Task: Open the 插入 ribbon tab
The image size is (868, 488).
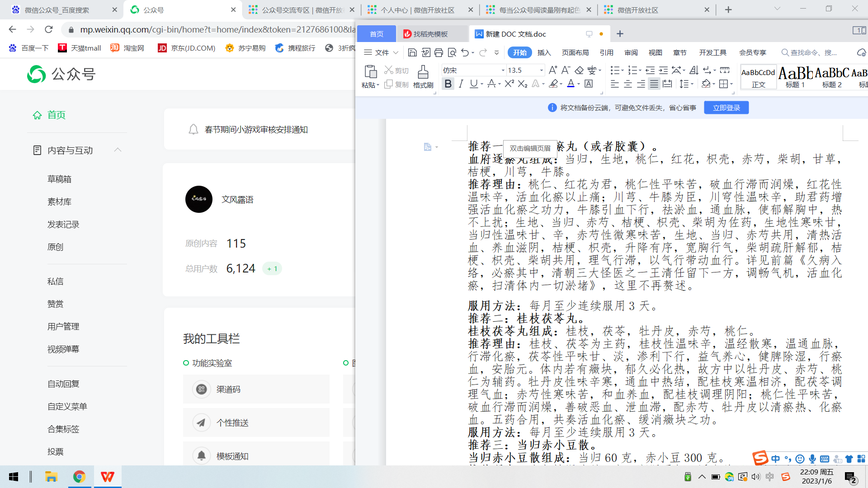Action: pyautogui.click(x=544, y=53)
